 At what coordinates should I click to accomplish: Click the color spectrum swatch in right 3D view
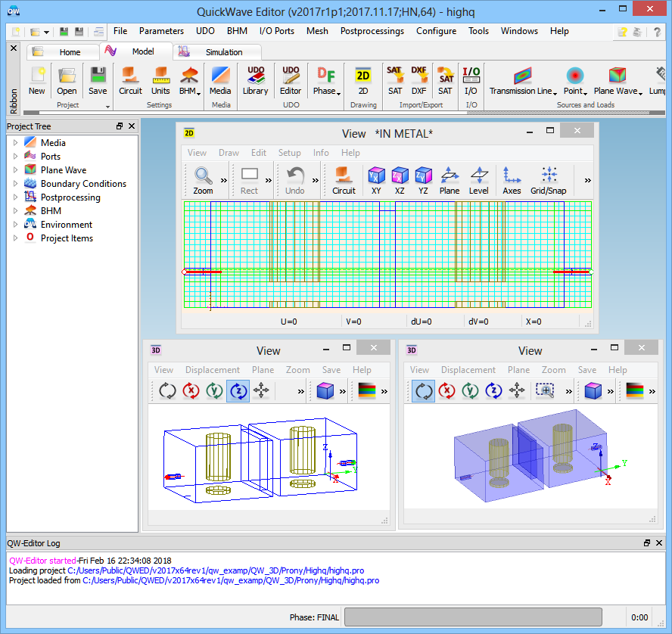click(x=635, y=391)
